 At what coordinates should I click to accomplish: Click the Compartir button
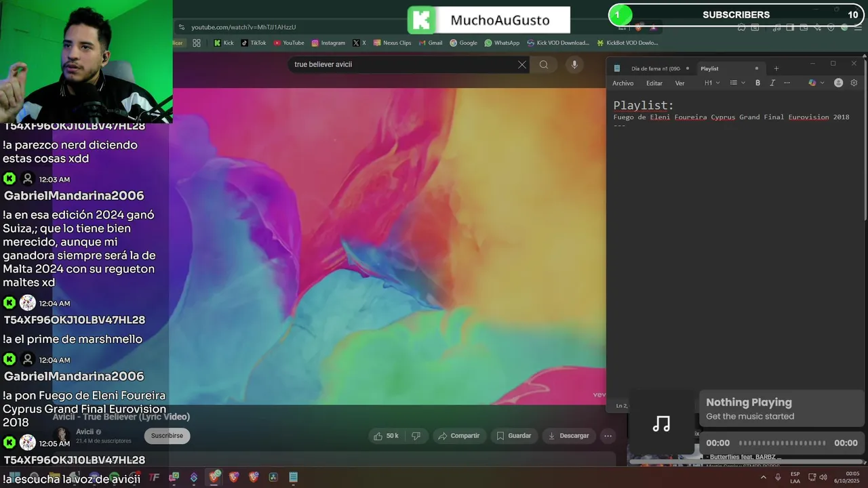[459, 436]
